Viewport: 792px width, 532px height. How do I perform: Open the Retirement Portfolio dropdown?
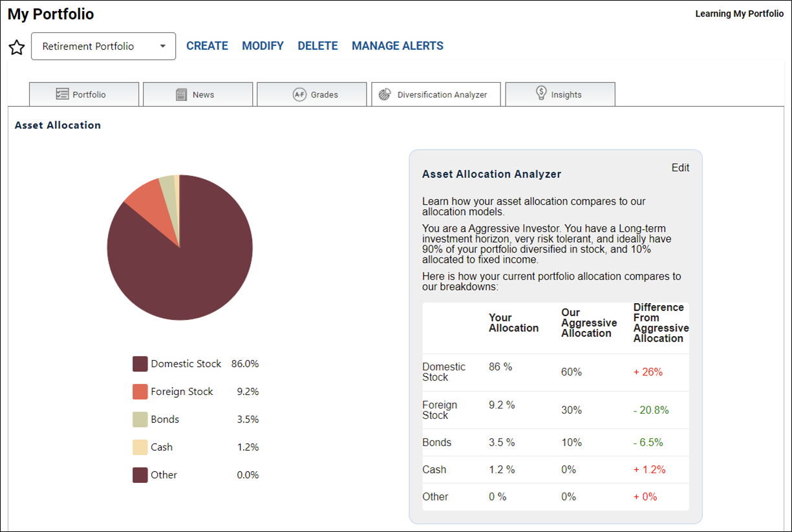(103, 47)
